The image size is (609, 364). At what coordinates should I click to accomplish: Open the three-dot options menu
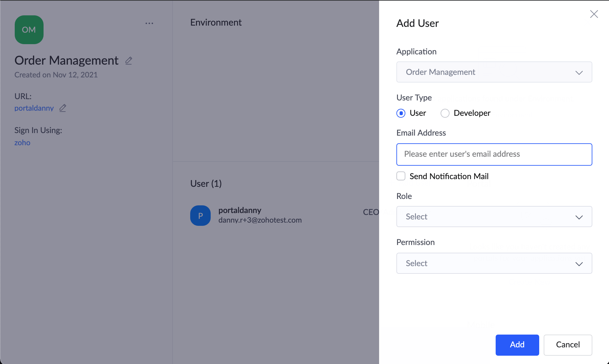[149, 23]
